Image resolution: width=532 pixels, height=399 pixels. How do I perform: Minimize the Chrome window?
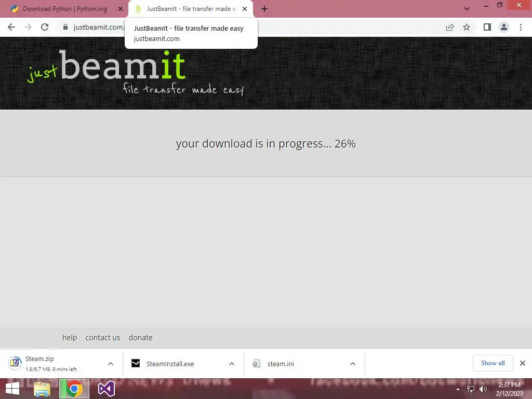(486, 5)
